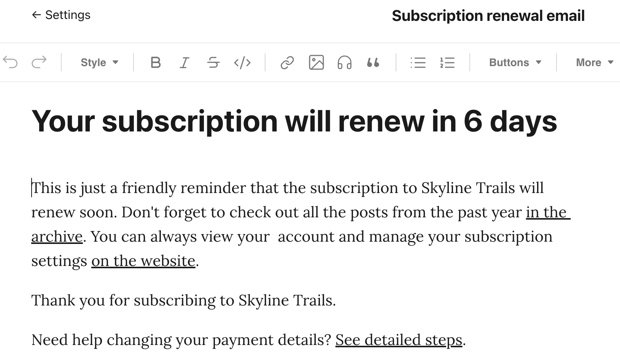The image size is (620, 364).
Task: Go back to Settings
Action: click(x=61, y=15)
